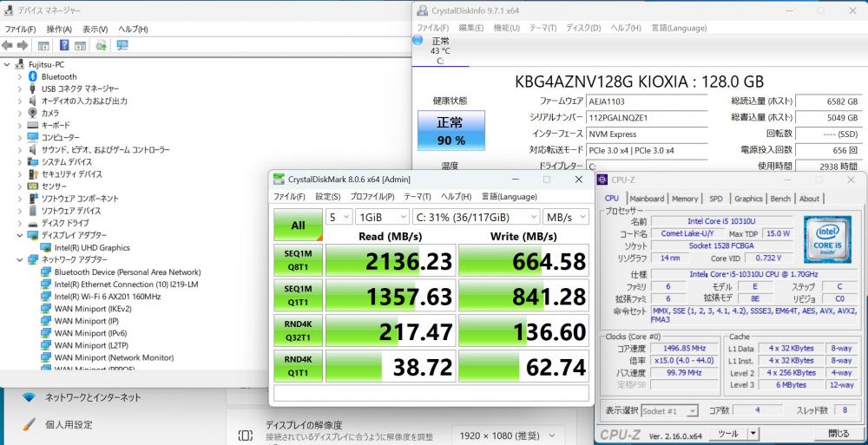Open 設定(S) menu in CrystalDiskMark

[328, 197]
